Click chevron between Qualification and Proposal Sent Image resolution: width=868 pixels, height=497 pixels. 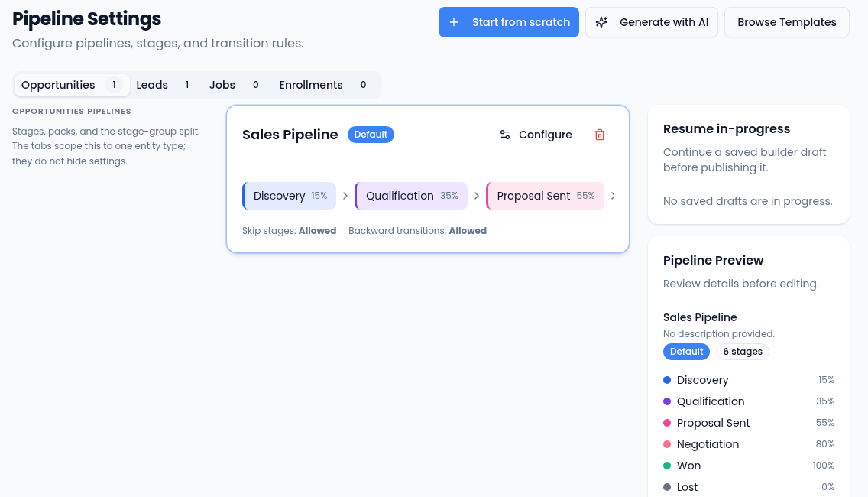(477, 196)
